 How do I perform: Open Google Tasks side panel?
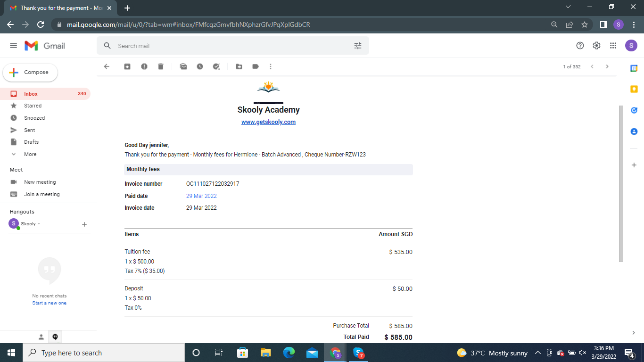[634, 110]
